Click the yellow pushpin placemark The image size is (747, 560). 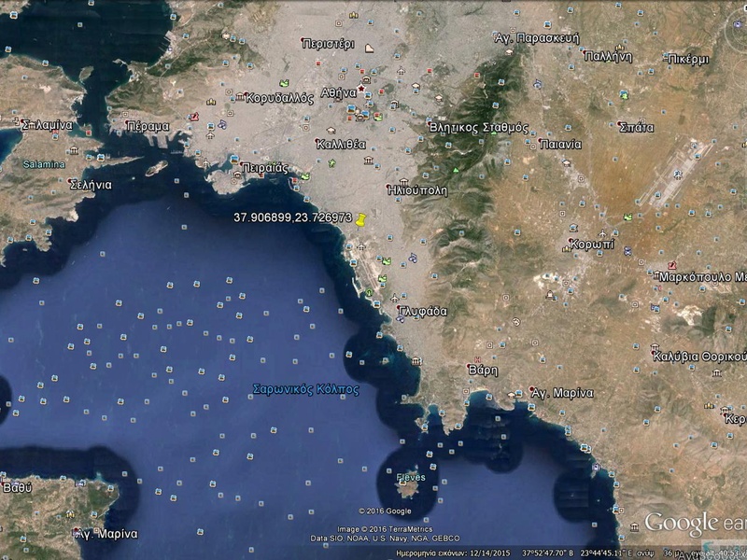pyautogui.click(x=360, y=221)
